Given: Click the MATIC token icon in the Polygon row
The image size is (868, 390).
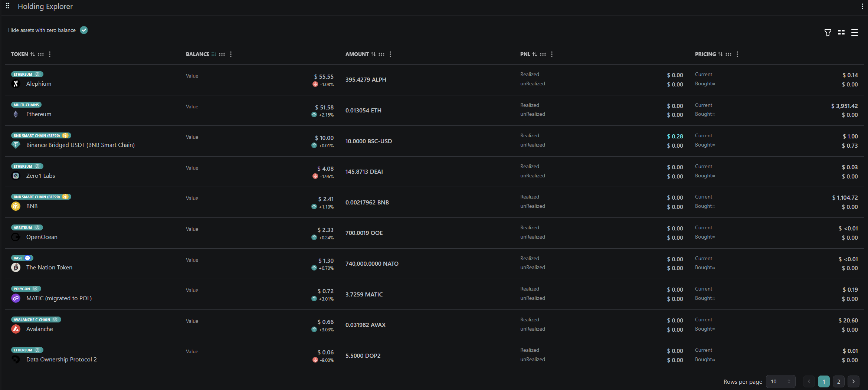Looking at the screenshot, I should (16, 298).
